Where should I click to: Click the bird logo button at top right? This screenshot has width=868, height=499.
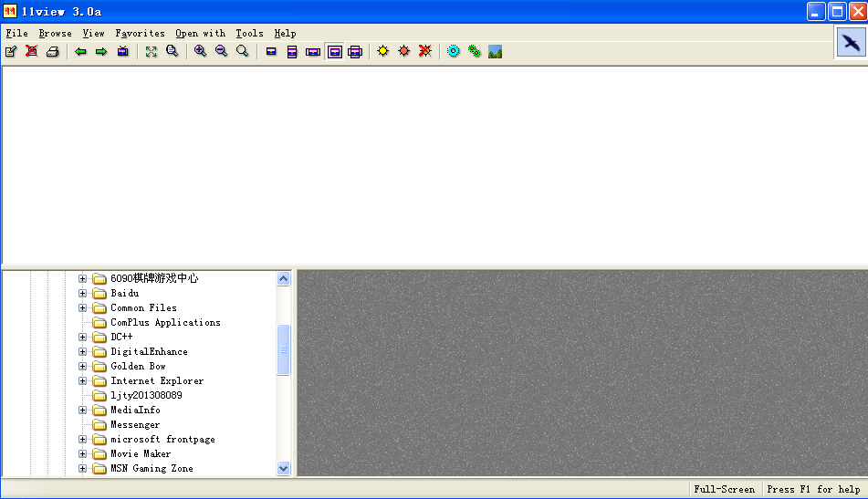coord(851,43)
